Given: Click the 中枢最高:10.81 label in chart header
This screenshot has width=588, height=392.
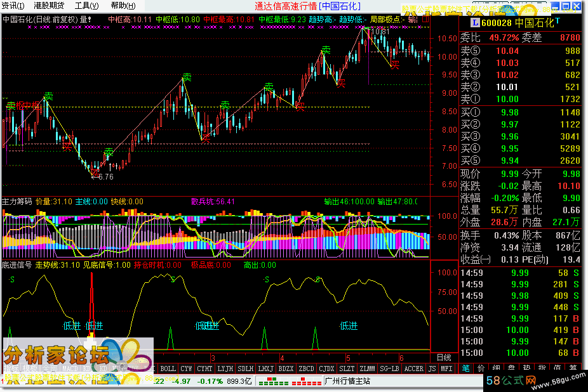Looking at the screenshot, I should tap(229, 20).
